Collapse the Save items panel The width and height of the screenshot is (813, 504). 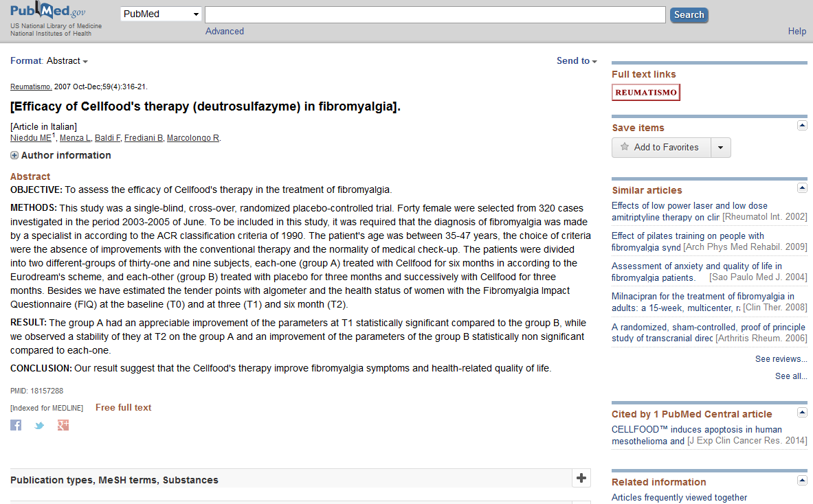coord(802,126)
